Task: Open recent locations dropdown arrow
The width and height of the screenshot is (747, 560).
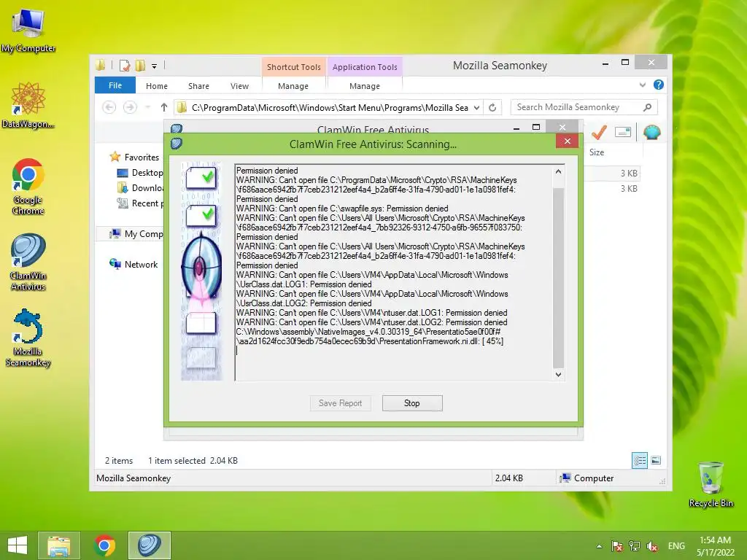Action: [147, 108]
